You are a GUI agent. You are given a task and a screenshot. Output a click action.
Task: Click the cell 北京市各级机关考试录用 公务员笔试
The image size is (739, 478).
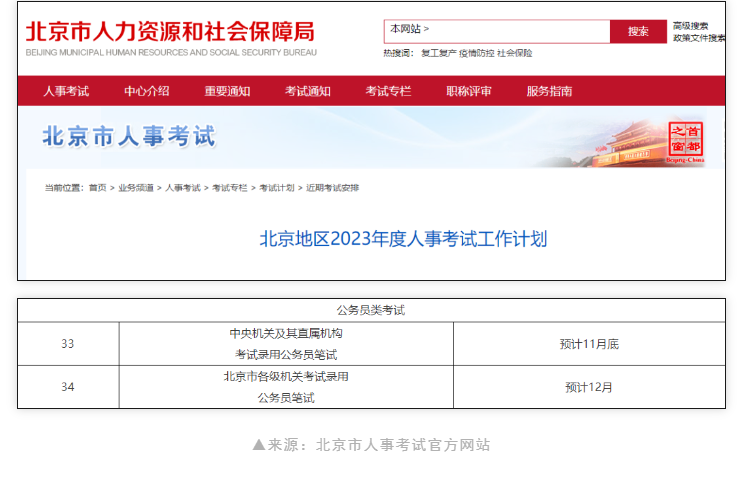286,387
